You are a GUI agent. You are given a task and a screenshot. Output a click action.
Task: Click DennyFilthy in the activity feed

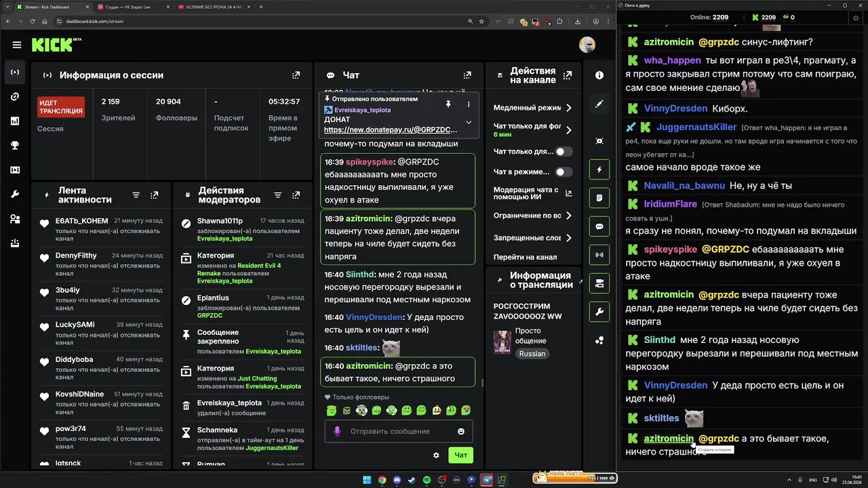tap(76, 256)
